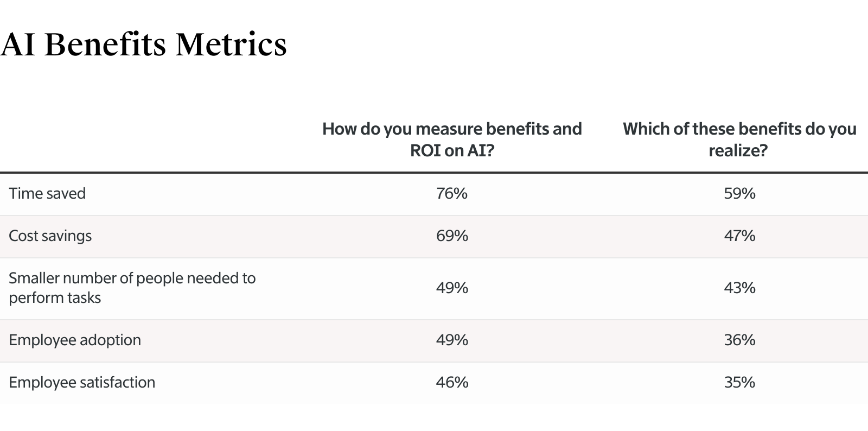The image size is (868, 431).
Task: Click the AI Benefits Metrics heading
Action: [x=144, y=45]
